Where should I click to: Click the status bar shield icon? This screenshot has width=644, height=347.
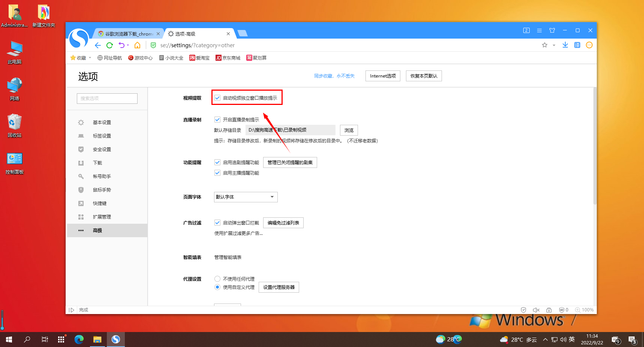524,310
